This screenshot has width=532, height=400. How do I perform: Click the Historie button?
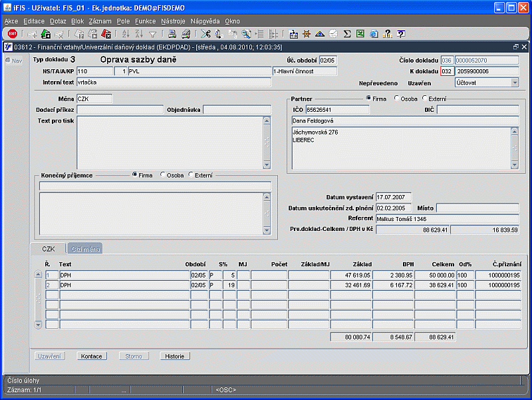click(175, 356)
